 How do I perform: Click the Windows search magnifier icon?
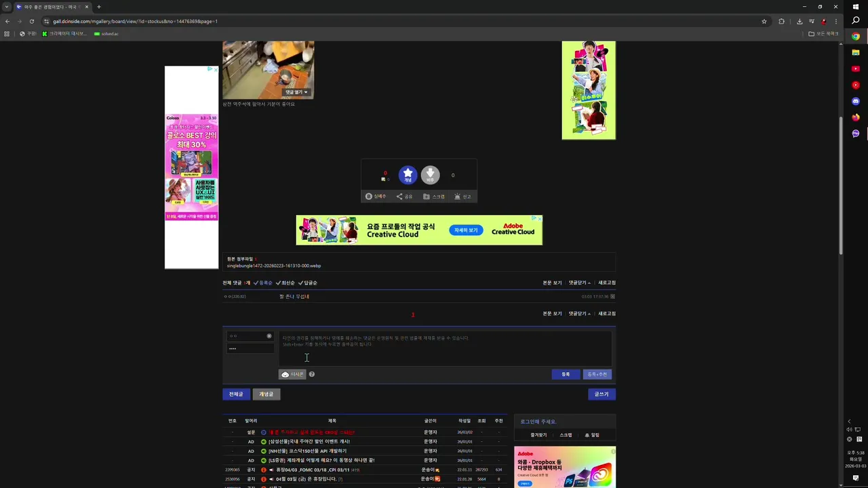tap(856, 21)
